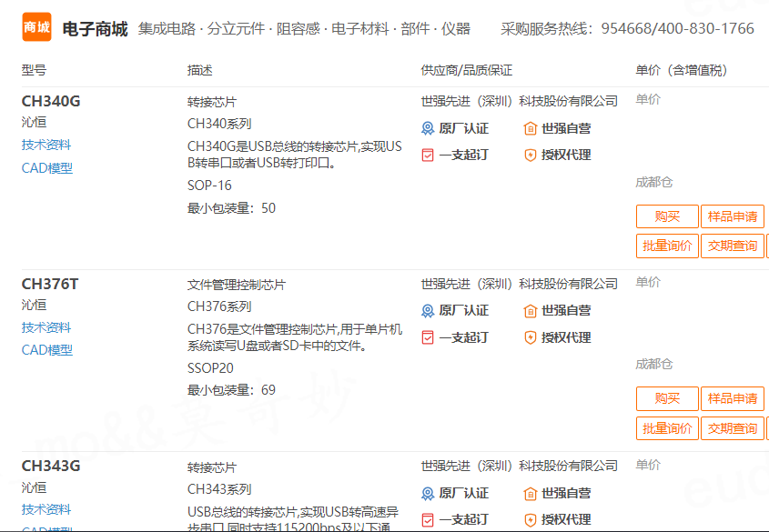Open the CH376T product title
769x532 pixels.
[x=50, y=284]
